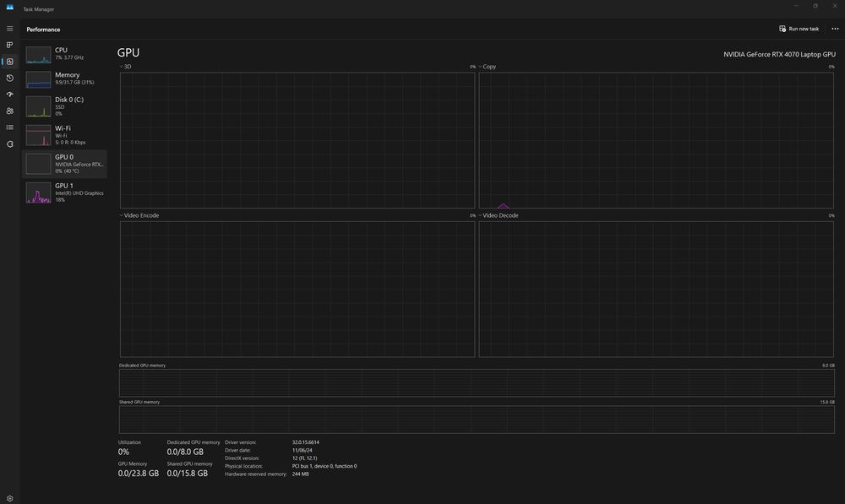This screenshot has width=845, height=504.
Task: Open the 3D engine graph dropdown
Action: click(125, 67)
